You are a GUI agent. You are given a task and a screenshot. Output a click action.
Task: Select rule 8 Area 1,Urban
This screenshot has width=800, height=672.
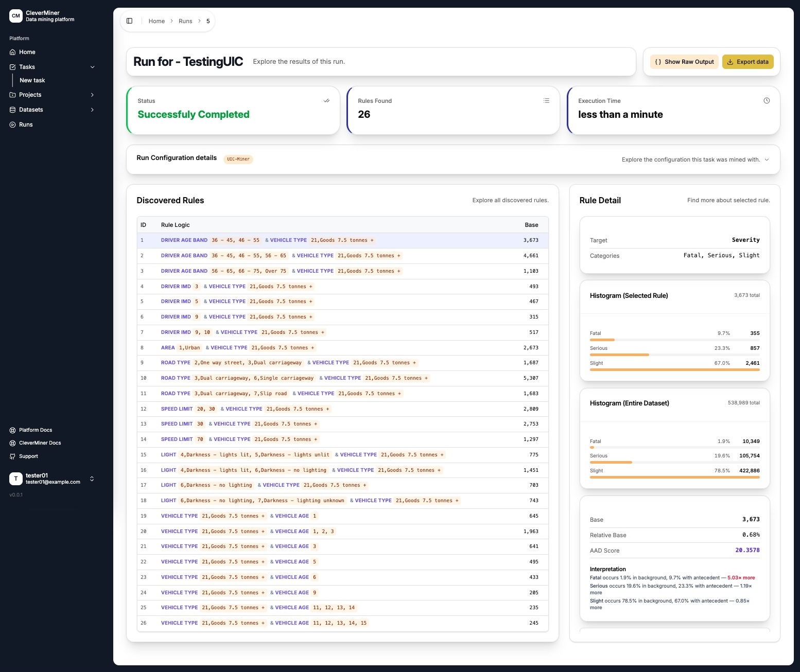coord(342,348)
